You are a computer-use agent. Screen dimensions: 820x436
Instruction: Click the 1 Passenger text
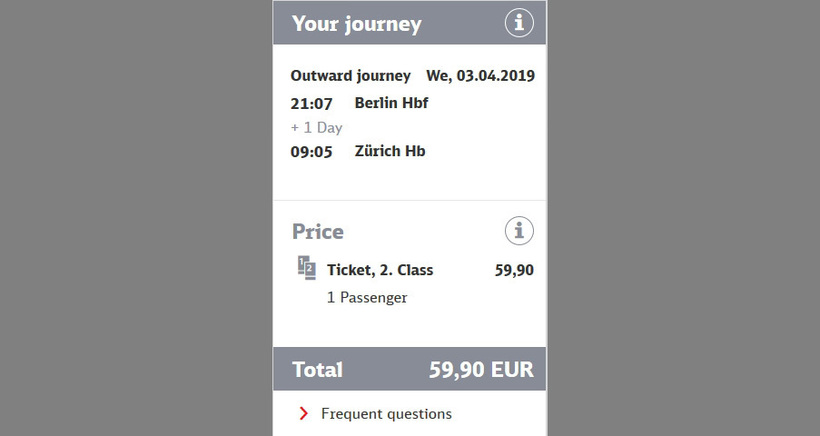coord(367,297)
